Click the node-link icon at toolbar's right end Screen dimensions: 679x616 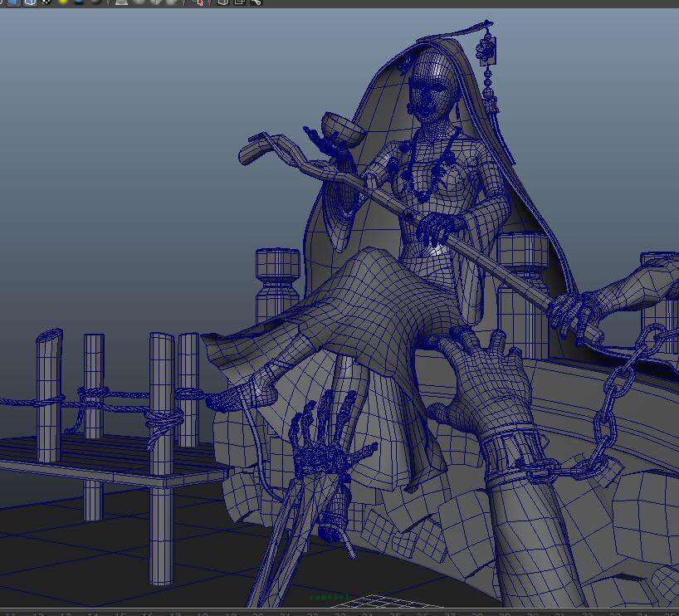(256, 2)
